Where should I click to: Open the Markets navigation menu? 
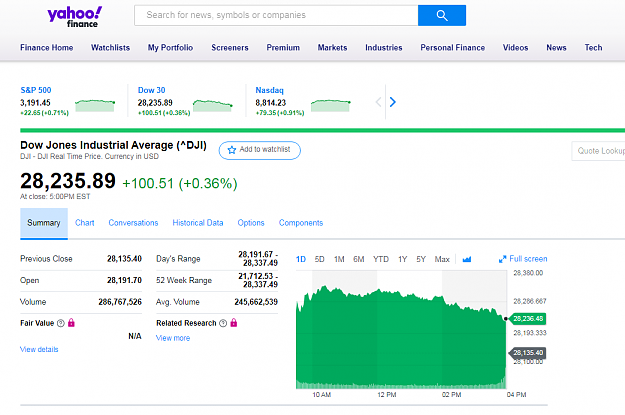(x=332, y=47)
